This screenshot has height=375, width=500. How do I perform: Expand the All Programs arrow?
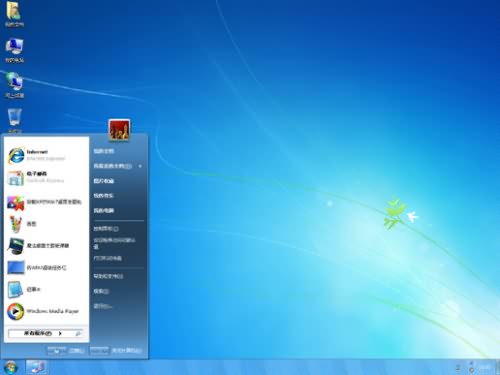[x=60, y=333]
